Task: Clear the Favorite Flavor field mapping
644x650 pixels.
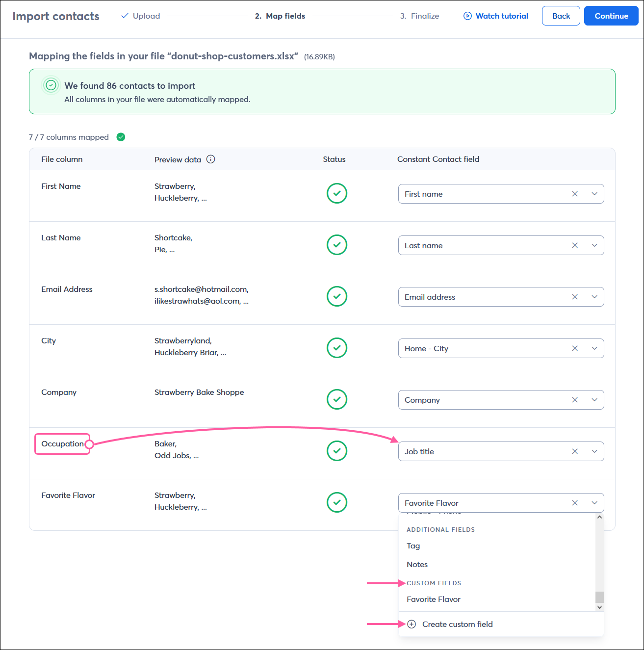Action: [575, 503]
